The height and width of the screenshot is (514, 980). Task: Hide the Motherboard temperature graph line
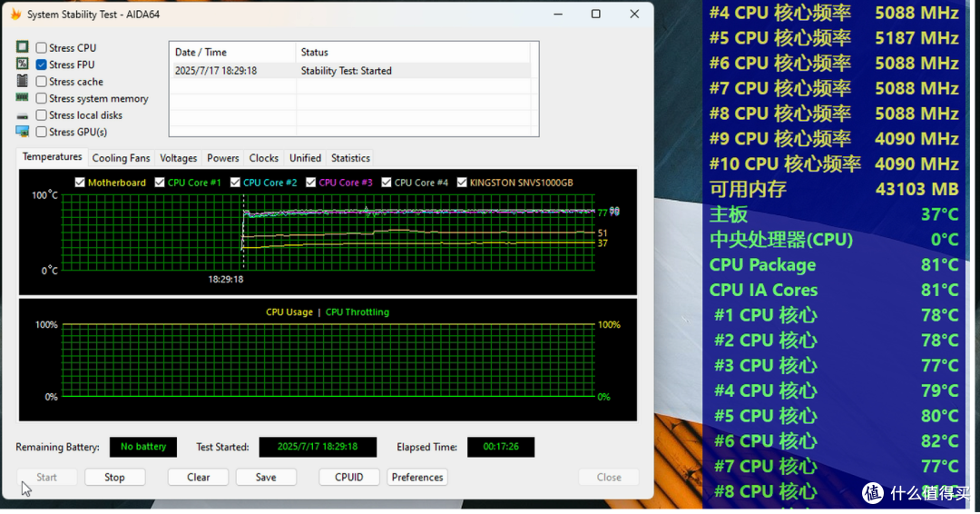click(81, 183)
